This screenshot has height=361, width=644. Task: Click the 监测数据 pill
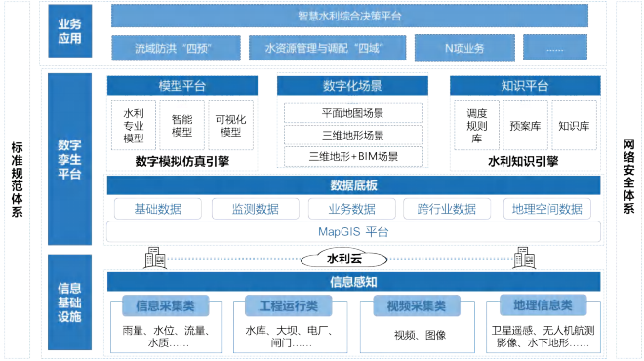click(x=256, y=209)
